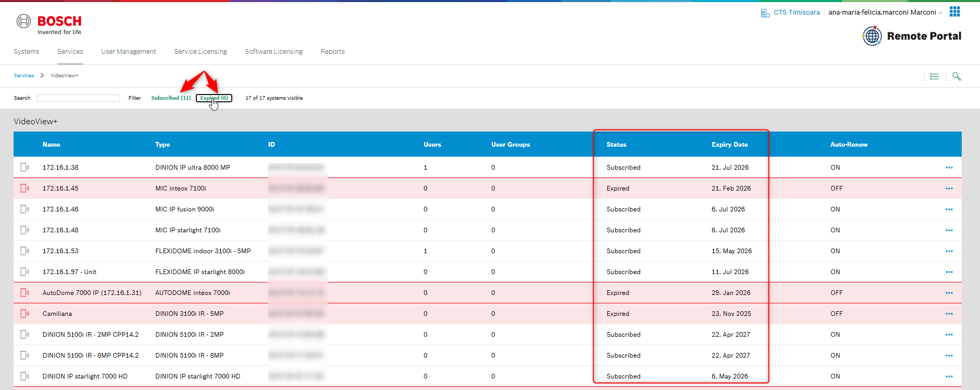
Task: Open actions menu for AutoDome 7000 IP
Action: pos(949,293)
